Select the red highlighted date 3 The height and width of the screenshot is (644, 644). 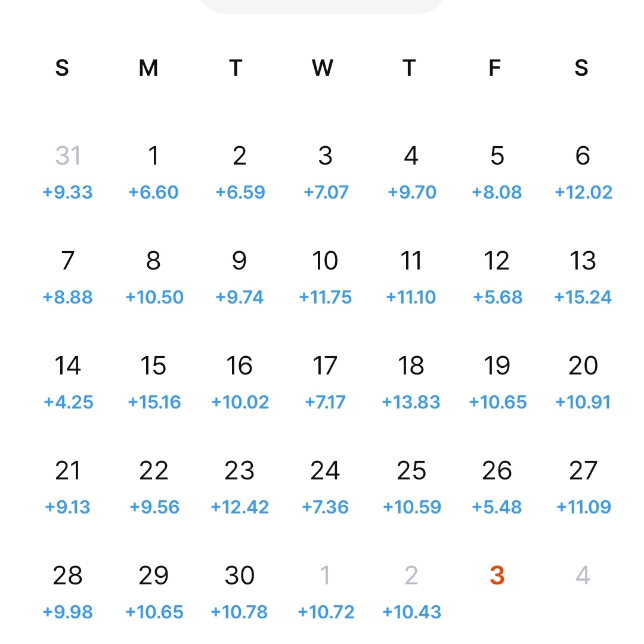tap(497, 576)
